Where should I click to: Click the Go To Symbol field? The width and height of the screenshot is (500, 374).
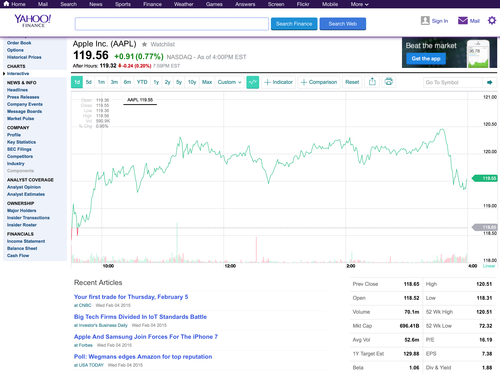pos(453,82)
